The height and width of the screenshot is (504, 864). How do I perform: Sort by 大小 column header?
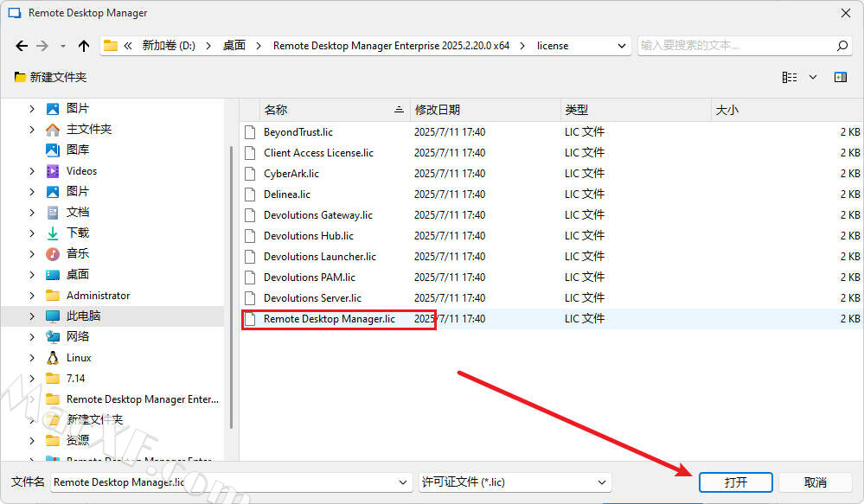coord(787,110)
